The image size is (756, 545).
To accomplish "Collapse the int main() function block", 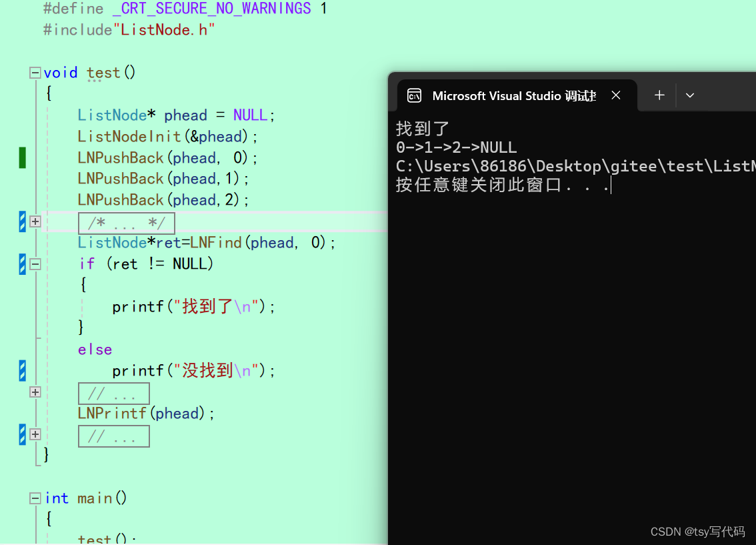I will (x=35, y=498).
